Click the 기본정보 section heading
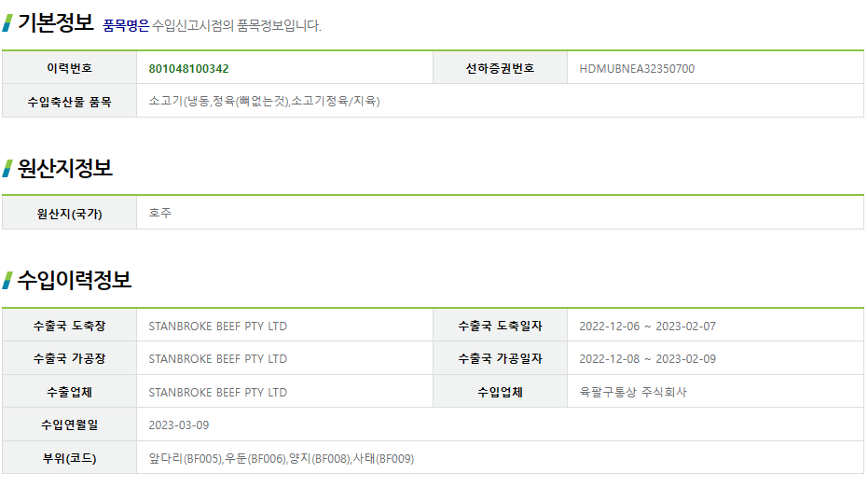Image resolution: width=868 pixels, height=487 pixels. 56,22
